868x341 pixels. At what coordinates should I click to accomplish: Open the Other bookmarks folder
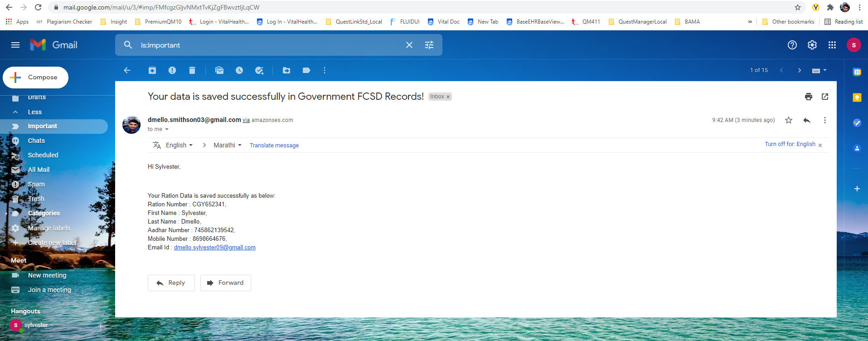point(788,22)
